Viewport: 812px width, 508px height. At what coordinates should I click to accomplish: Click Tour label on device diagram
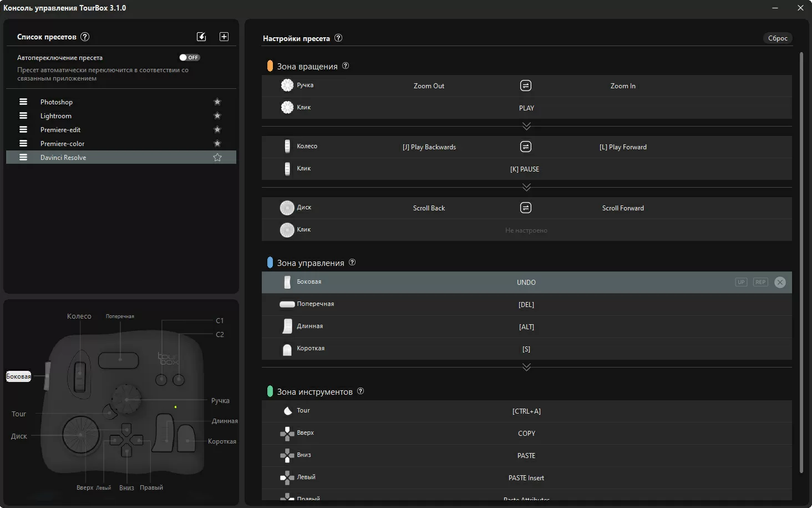pos(19,414)
